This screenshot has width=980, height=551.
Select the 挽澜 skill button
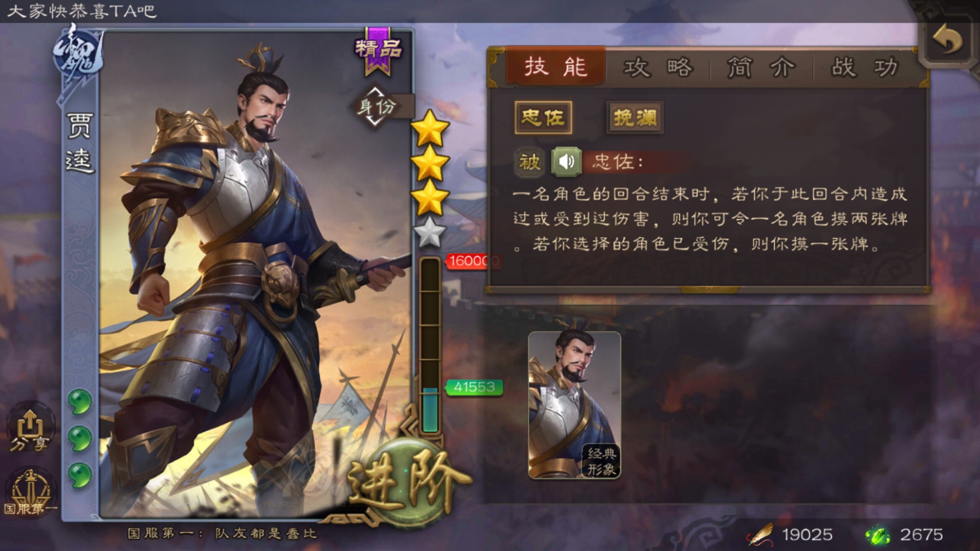tap(635, 118)
